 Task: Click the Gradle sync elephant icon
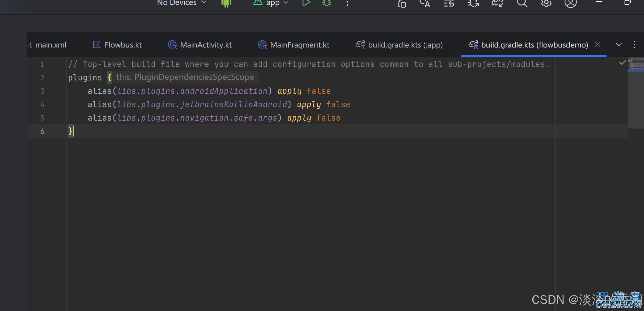point(498,4)
